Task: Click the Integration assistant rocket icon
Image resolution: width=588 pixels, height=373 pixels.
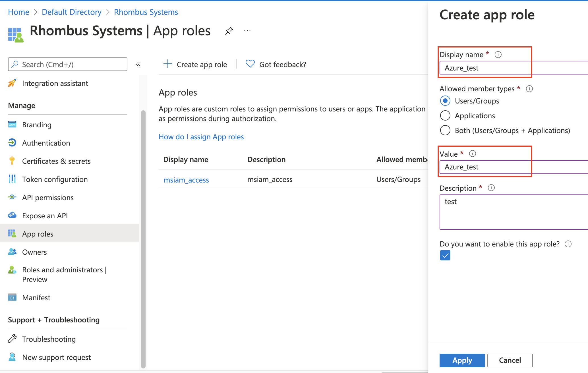Action: click(x=12, y=83)
